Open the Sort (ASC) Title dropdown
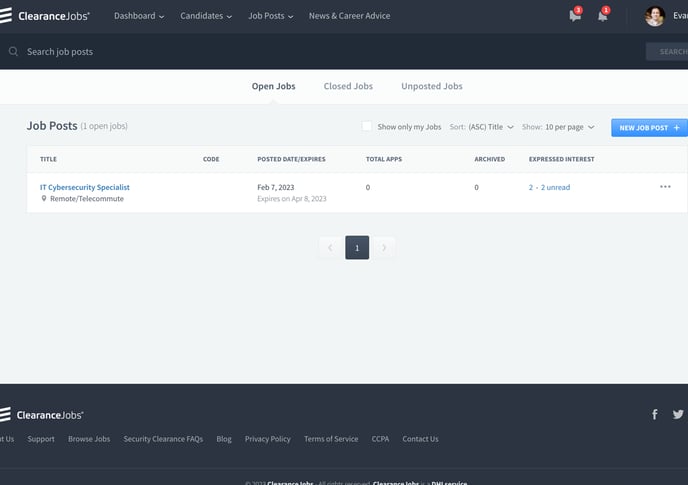This screenshot has height=485, width=688. [x=481, y=127]
